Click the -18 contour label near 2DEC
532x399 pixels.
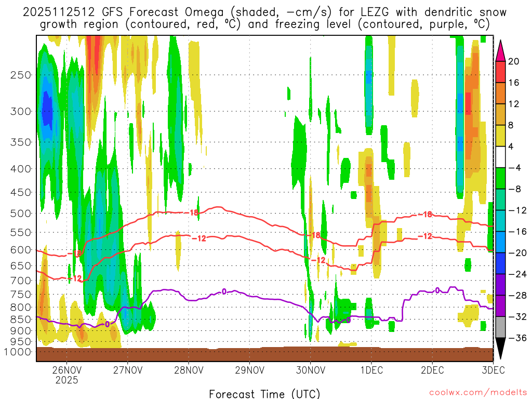coord(425,215)
